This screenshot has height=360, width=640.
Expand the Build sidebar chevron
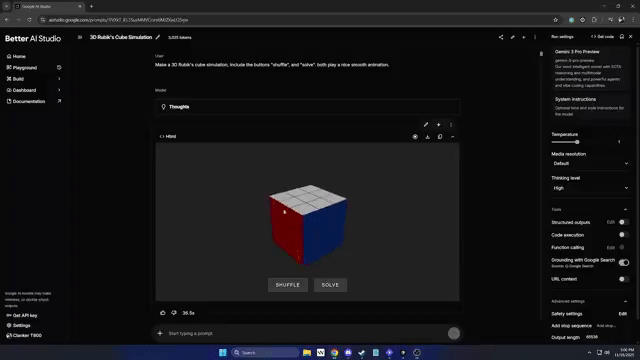pyautogui.click(x=59, y=79)
